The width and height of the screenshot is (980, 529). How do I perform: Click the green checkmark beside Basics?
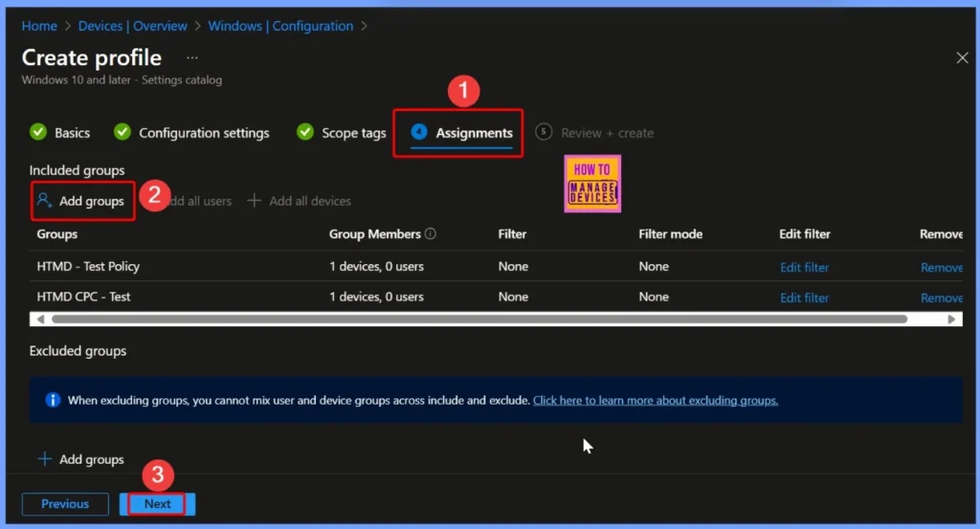[38, 133]
